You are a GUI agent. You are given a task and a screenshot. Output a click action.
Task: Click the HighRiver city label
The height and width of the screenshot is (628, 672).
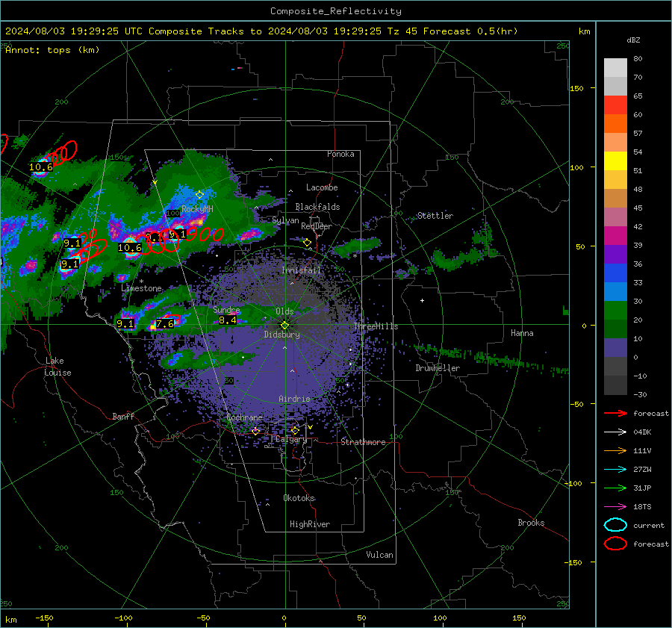tap(310, 524)
